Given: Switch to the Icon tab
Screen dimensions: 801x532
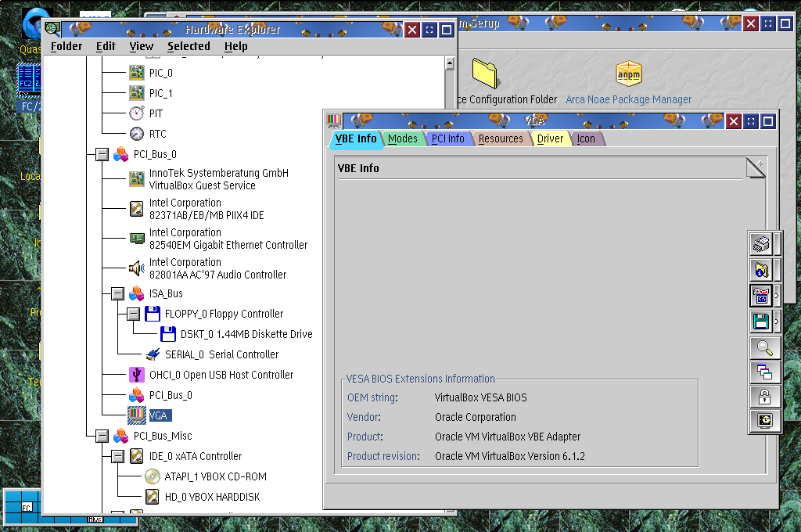Looking at the screenshot, I should tap(586, 138).
